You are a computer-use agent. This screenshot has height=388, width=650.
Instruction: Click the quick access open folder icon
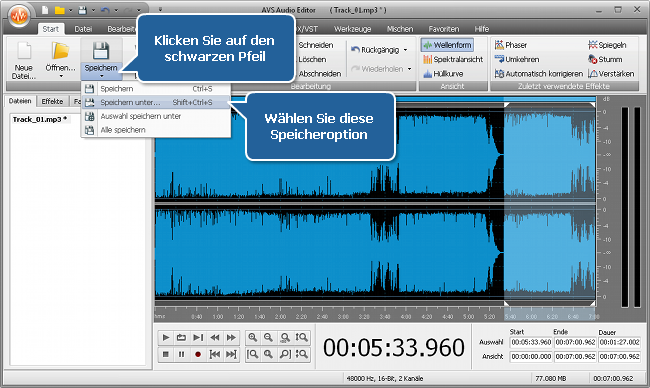(x=60, y=10)
